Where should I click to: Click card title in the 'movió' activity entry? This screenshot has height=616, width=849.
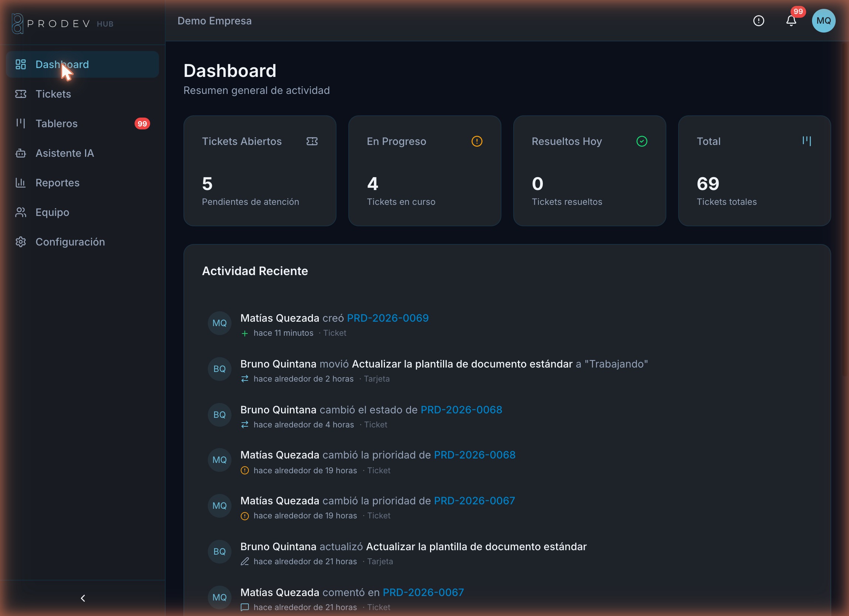click(x=462, y=364)
